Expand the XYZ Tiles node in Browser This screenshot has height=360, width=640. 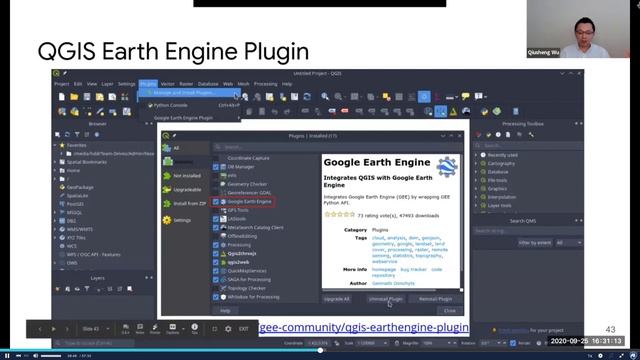coord(56,238)
